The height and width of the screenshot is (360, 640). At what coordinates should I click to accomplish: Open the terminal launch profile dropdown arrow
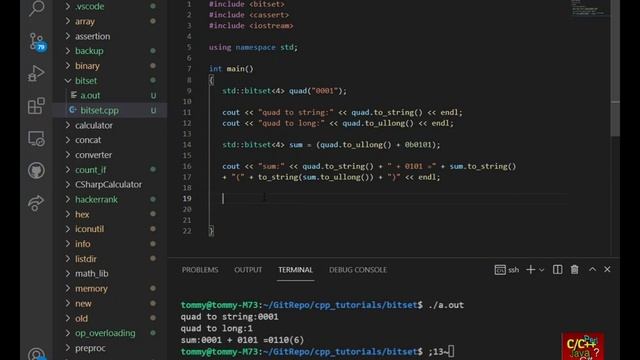tap(542, 270)
